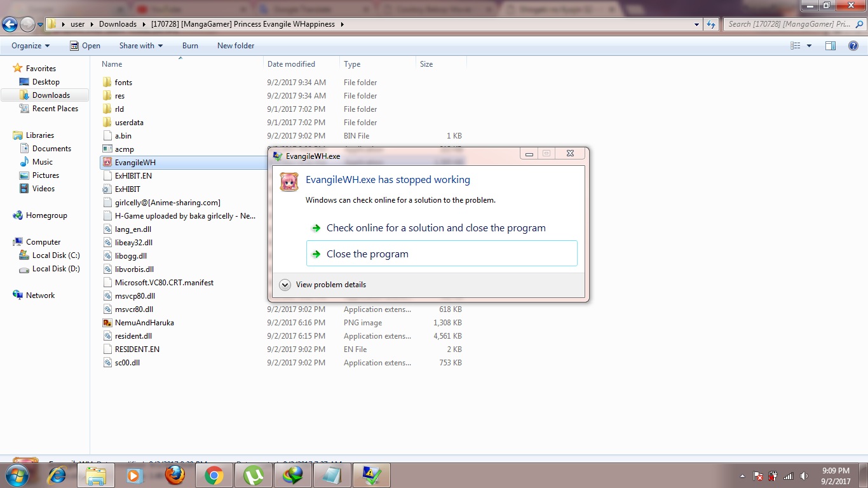Open uTorrent from the taskbar

[254, 475]
